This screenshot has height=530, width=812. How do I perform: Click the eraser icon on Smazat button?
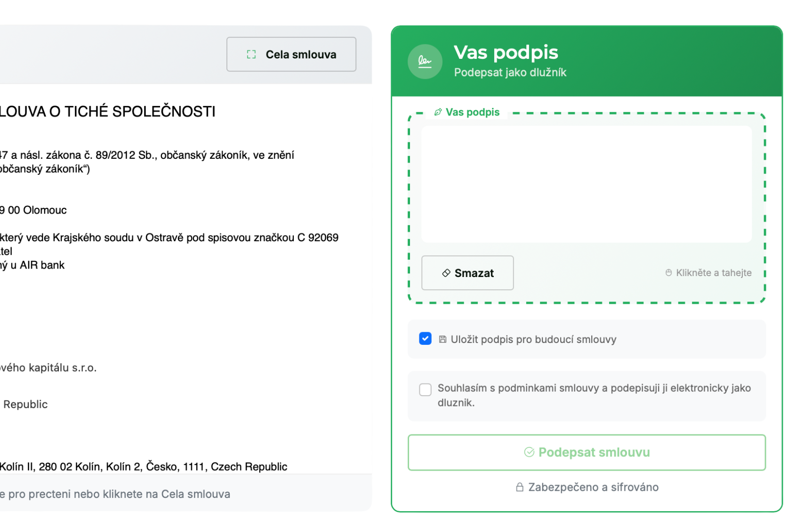446,273
